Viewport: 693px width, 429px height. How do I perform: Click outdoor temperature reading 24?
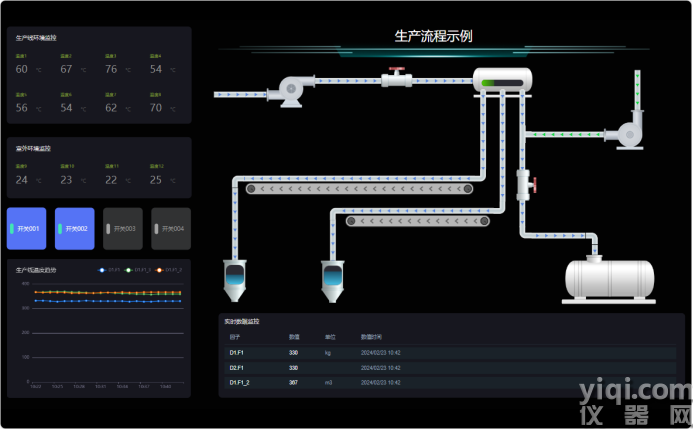[x=21, y=180]
